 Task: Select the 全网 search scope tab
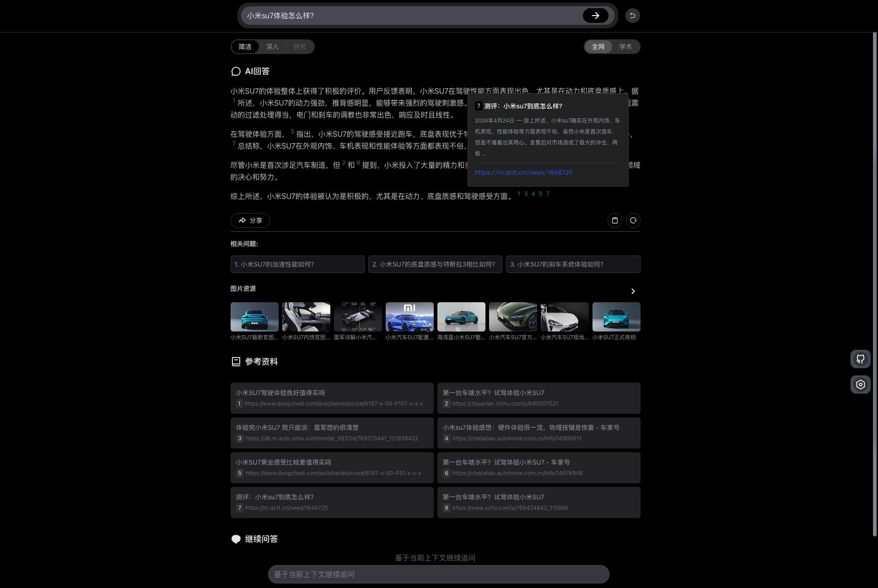[598, 47]
